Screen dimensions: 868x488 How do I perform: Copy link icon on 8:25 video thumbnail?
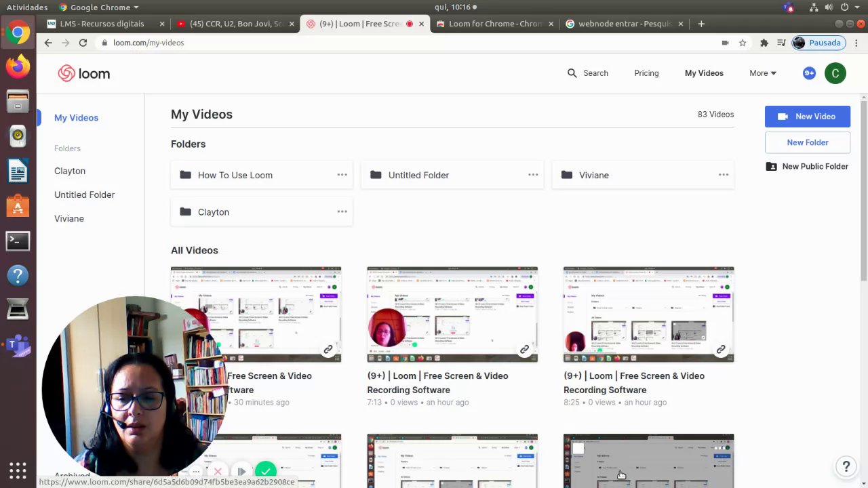[x=721, y=350]
